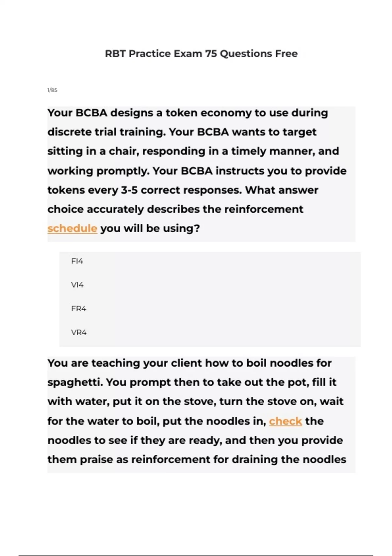The width and height of the screenshot is (392, 556).
Task: Choose the VI4 answer option
Action: pos(77,285)
